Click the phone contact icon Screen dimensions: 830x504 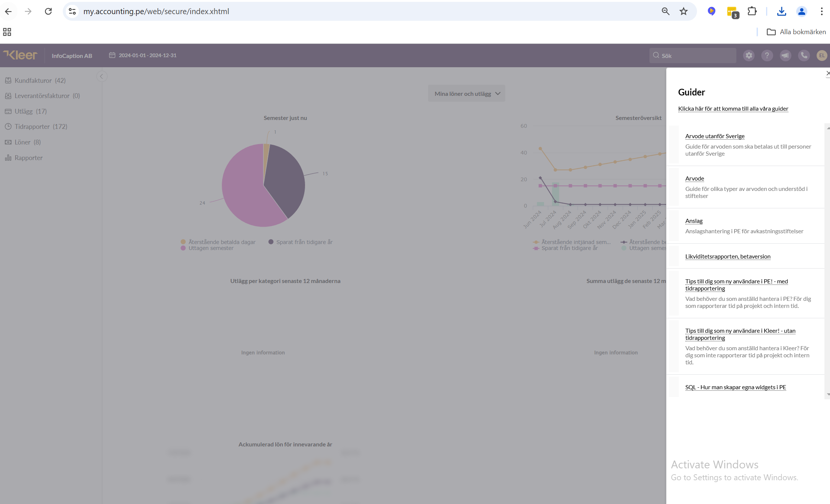804,56
